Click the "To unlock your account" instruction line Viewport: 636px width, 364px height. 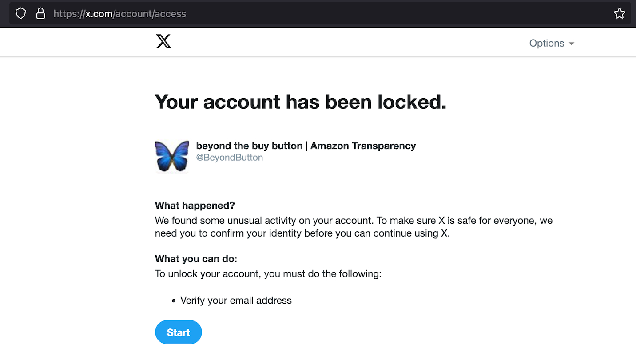268,274
